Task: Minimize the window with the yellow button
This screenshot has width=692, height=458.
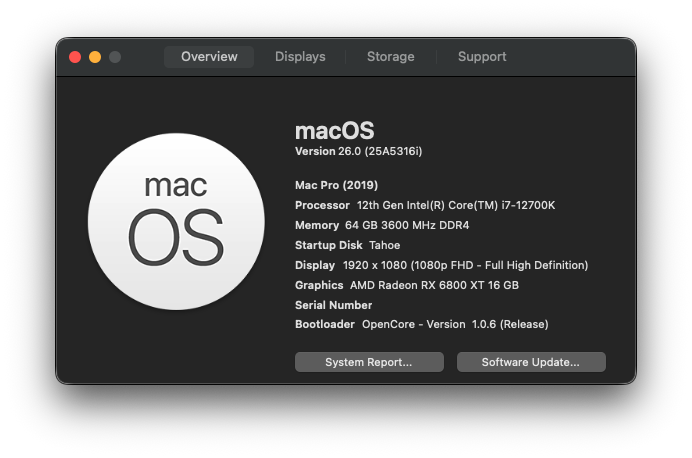Action: (95, 57)
